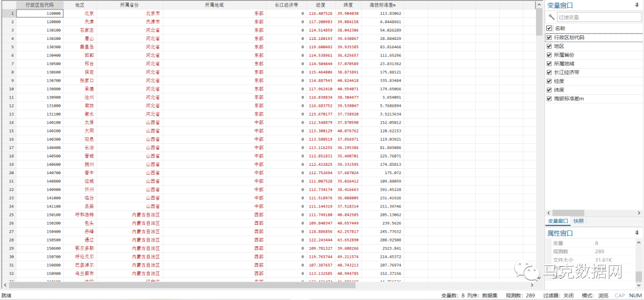Click code cell 150900
644x300 pixels.
pos(40,273)
